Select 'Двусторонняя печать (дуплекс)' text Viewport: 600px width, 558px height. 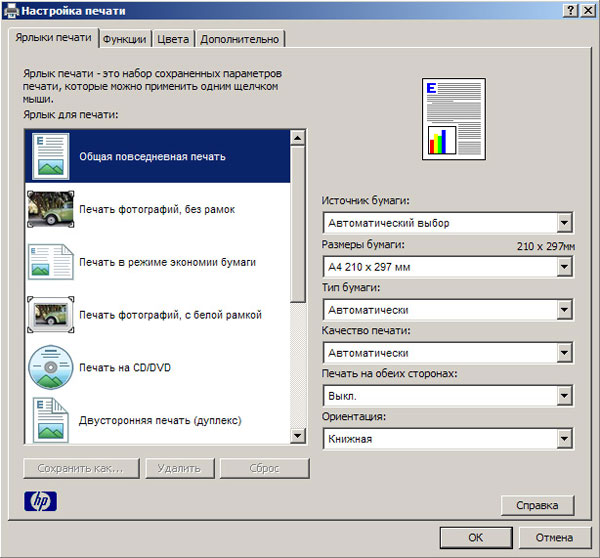click(160, 420)
